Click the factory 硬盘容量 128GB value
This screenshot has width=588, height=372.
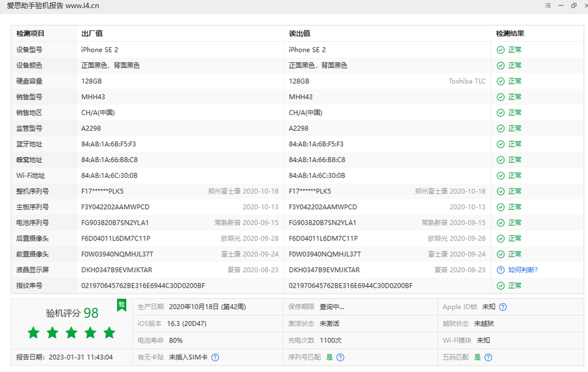[91, 81]
